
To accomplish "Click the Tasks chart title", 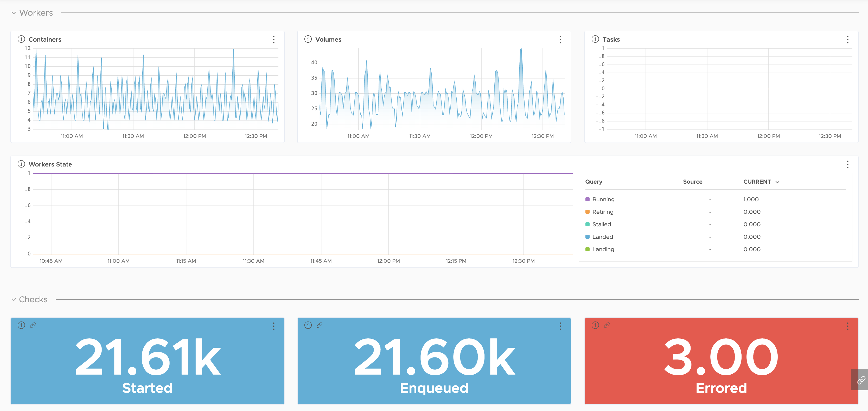I will click(611, 40).
